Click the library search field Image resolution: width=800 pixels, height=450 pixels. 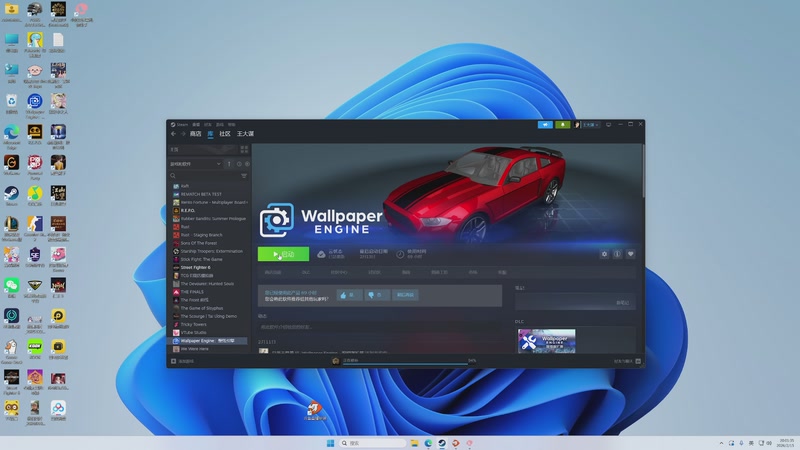point(204,176)
